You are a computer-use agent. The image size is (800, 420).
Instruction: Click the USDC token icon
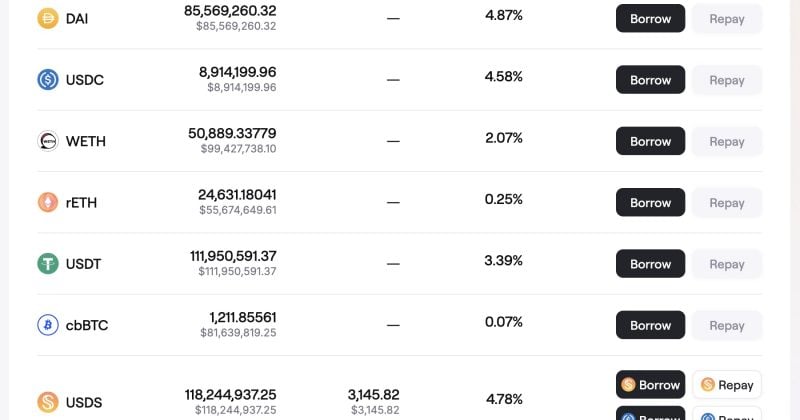pyautogui.click(x=48, y=80)
